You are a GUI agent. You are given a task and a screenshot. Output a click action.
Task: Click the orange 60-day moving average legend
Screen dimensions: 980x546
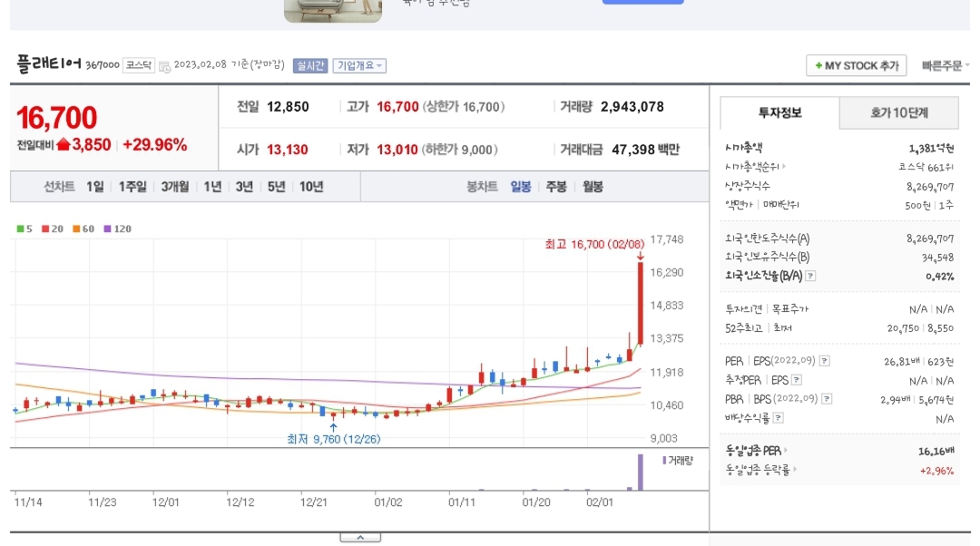click(x=83, y=229)
